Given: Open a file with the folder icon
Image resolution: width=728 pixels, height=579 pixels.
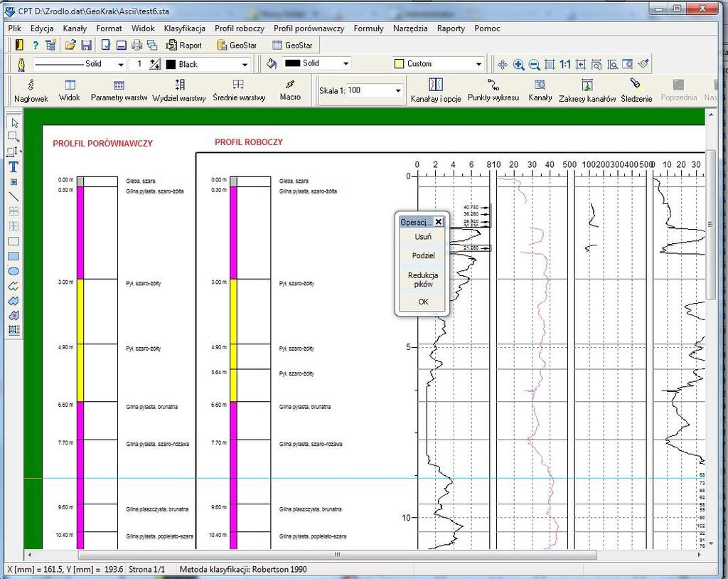Looking at the screenshot, I should point(70,45).
